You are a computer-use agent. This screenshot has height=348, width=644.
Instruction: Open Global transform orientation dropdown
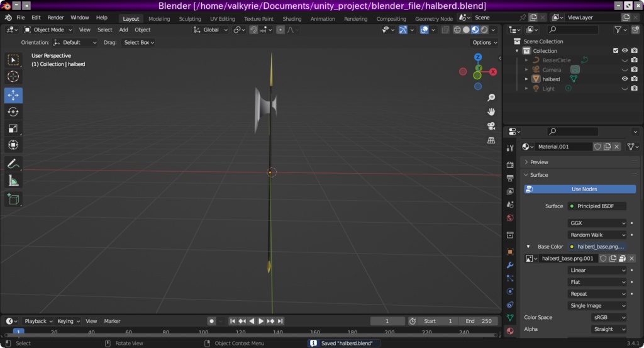point(211,30)
